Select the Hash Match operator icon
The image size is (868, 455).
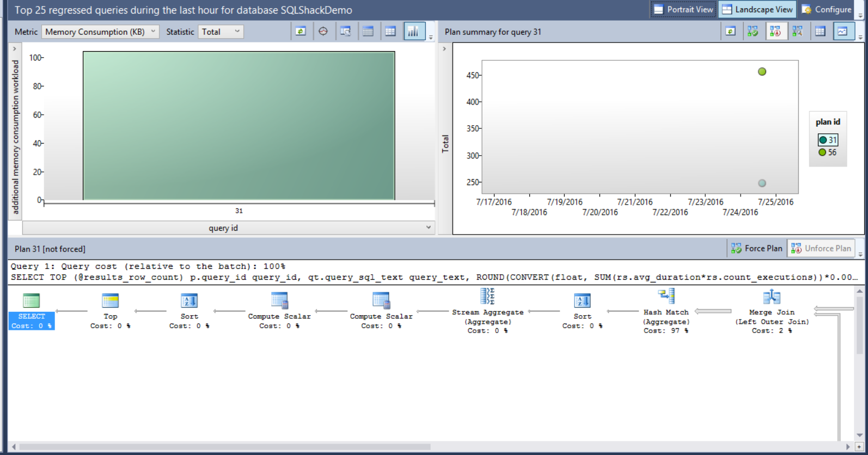pos(666,297)
